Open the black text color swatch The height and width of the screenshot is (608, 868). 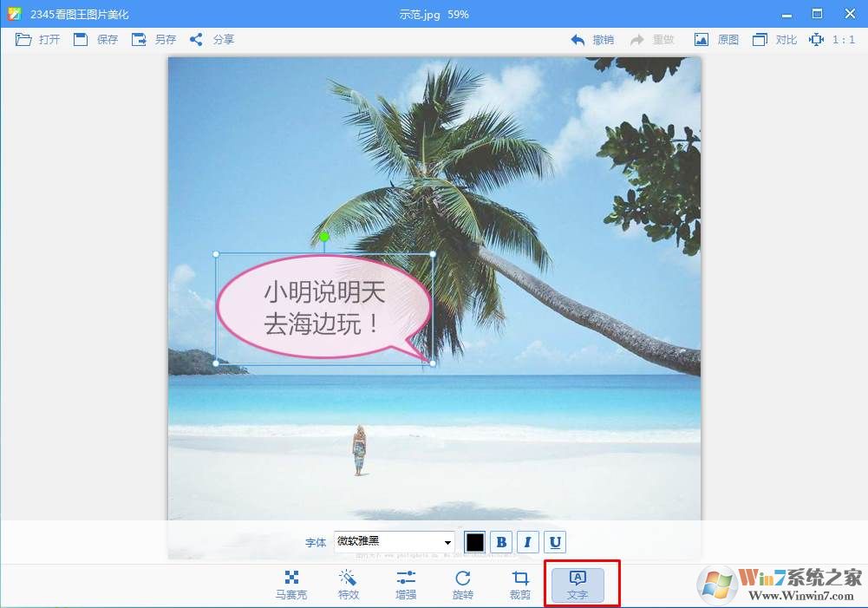474,542
